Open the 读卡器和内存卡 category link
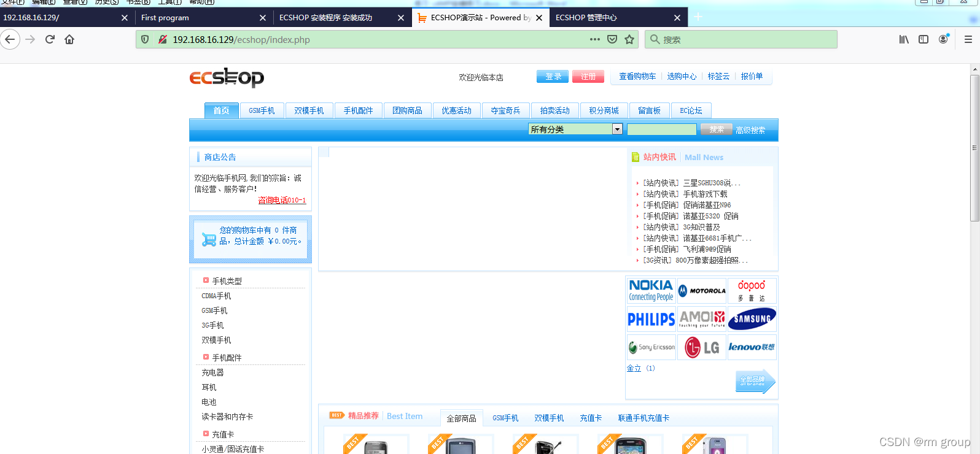Image resolution: width=980 pixels, height=454 pixels. coord(227,417)
